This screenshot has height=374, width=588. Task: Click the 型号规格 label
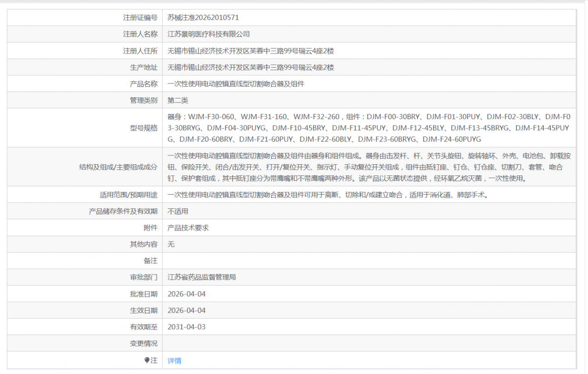144,128
